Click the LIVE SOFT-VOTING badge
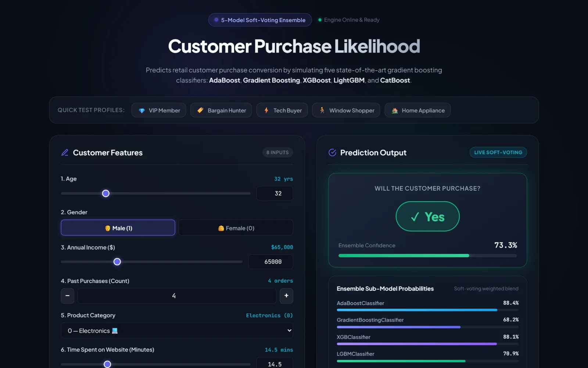588x368 pixels. [498, 152]
